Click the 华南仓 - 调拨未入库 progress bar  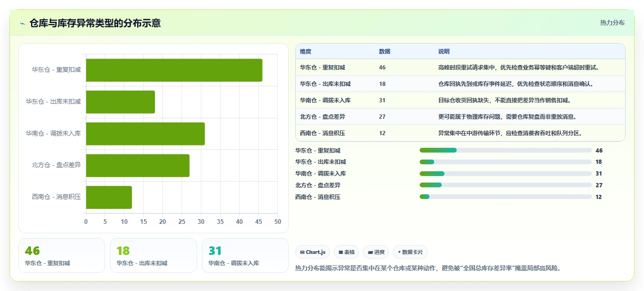(x=506, y=174)
